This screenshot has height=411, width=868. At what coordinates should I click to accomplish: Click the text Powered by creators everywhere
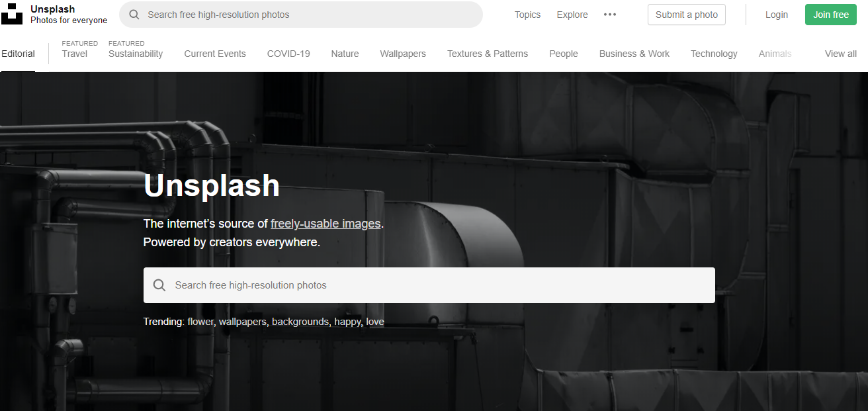[232, 242]
